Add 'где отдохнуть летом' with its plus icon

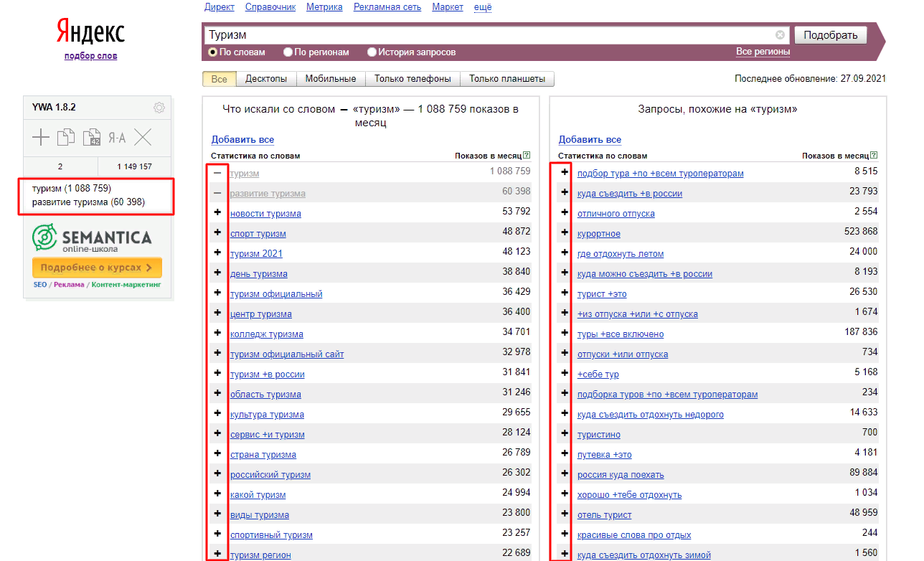pos(565,253)
